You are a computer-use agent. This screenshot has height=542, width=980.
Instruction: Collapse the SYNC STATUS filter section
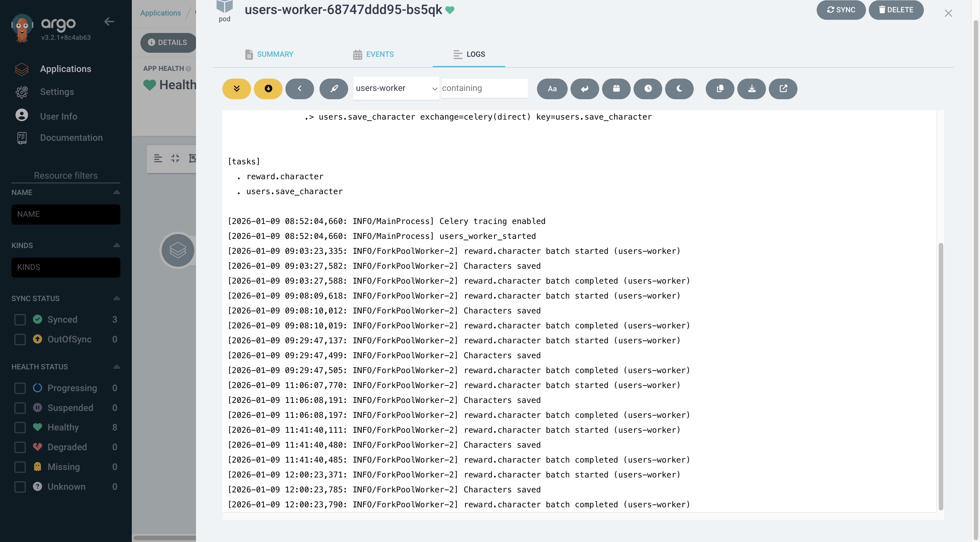point(116,299)
